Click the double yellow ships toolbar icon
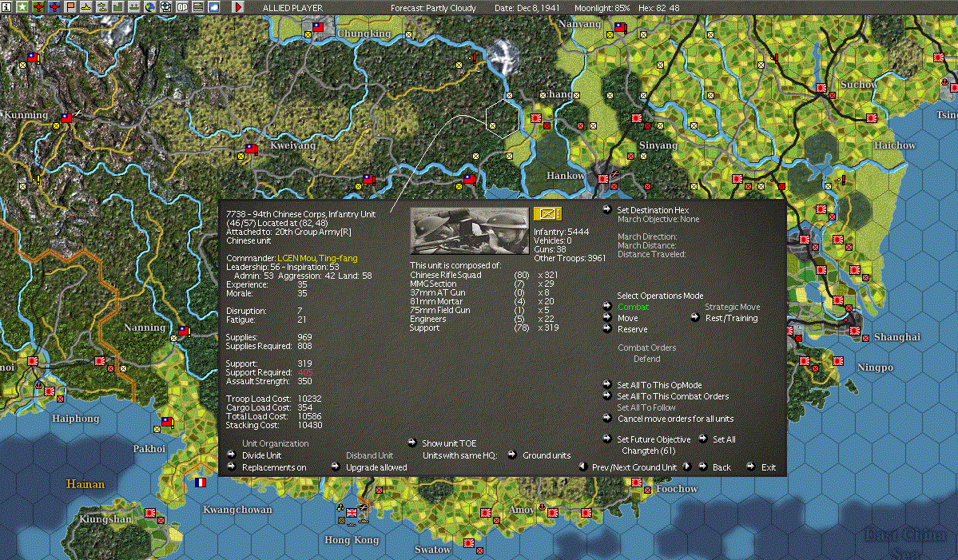The image size is (958, 560). coord(102,7)
